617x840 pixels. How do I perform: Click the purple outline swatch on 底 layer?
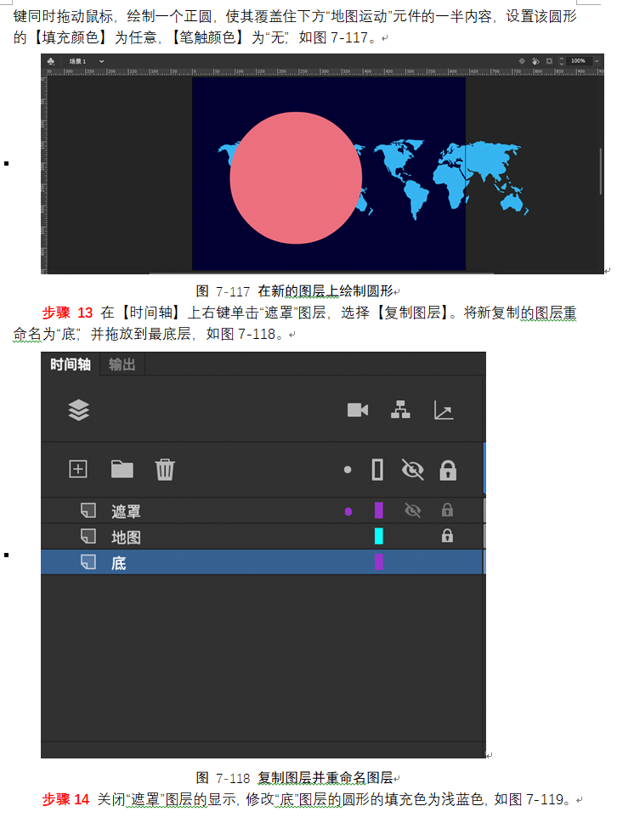(378, 562)
